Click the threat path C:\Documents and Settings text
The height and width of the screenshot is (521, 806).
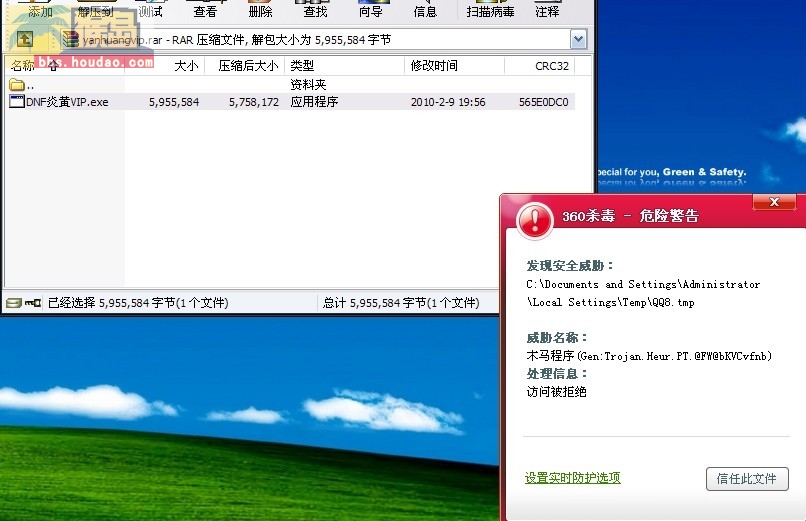(643, 293)
